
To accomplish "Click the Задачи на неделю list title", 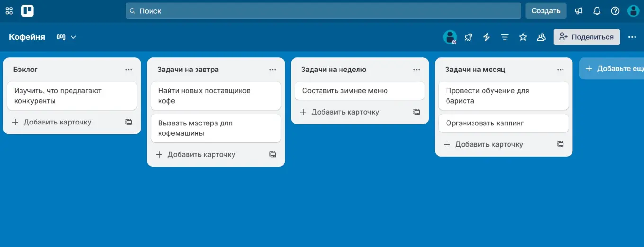I will click(333, 69).
